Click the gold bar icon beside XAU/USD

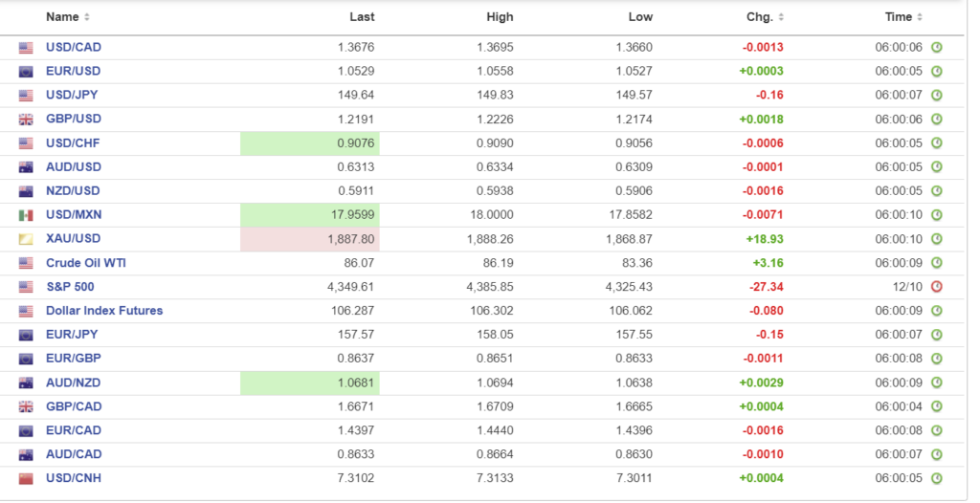click(x=26, y=239)
